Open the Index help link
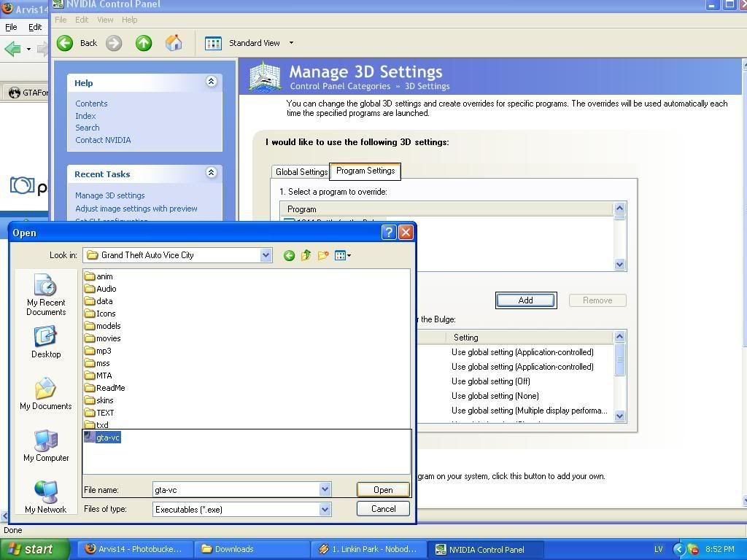 tap(85, 116)
